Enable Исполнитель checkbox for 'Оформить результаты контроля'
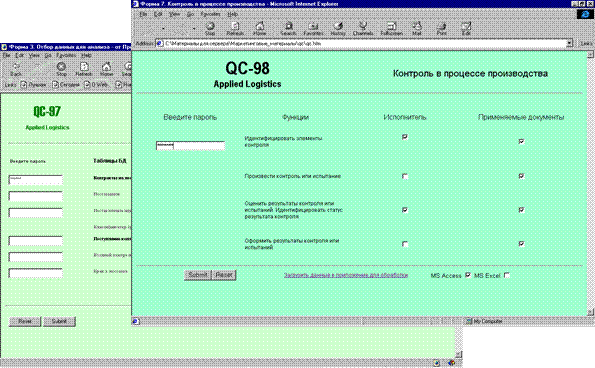Screen dimensions: 595x368 405,244
